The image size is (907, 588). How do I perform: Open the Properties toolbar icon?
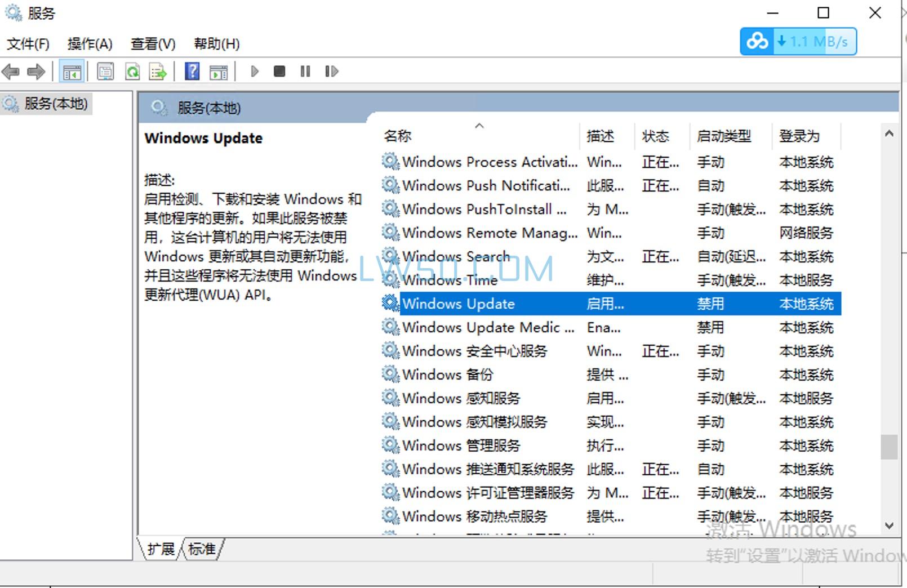(105, 72)
